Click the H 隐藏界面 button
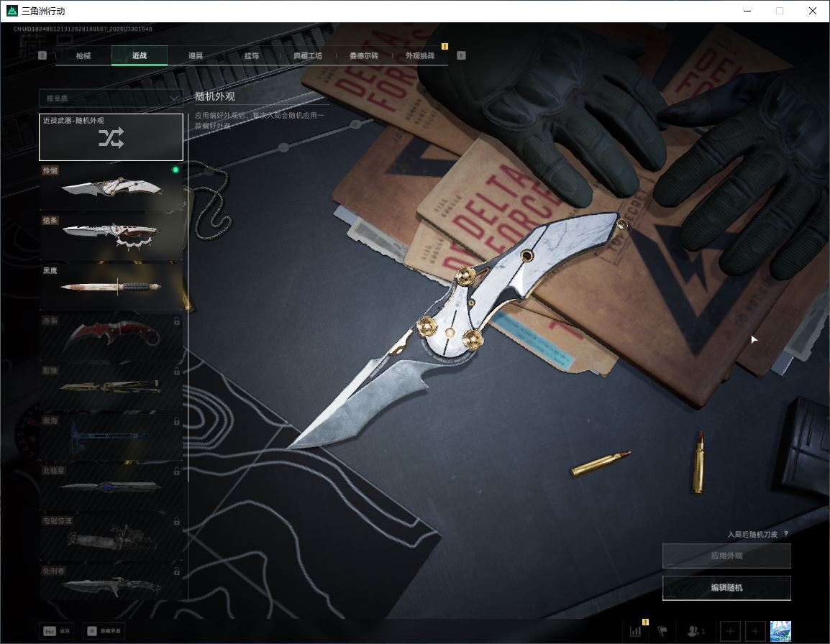 click(x=104, y=631)
